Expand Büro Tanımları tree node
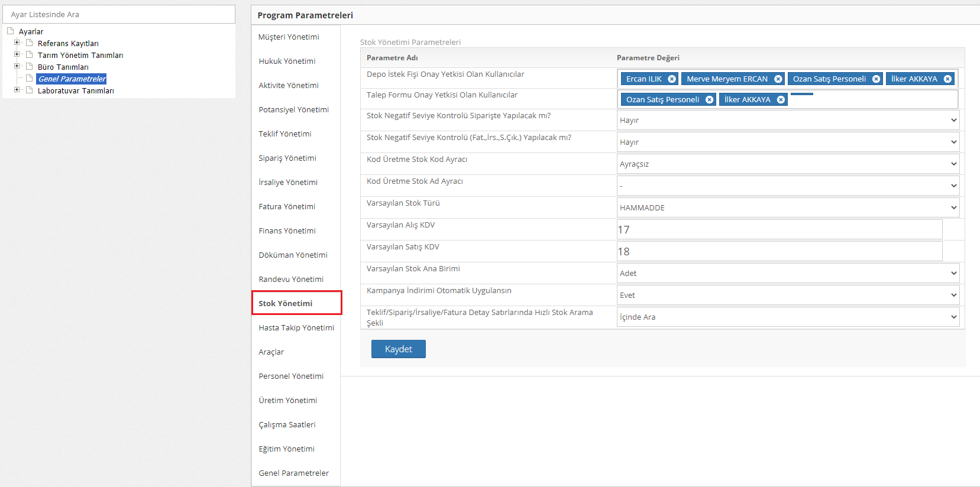 point(17,66)
